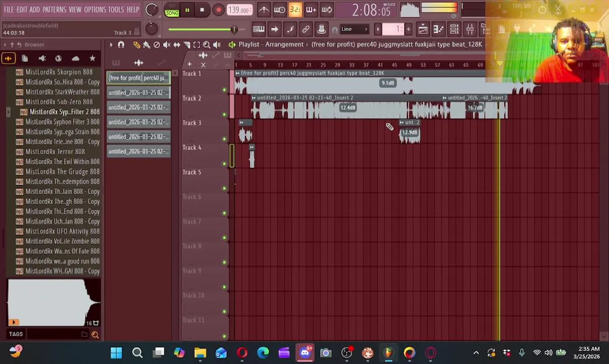This screenshot has height=364, width=609.
Task: Select the playlist mute tool
Action: [x=166, y=45]
